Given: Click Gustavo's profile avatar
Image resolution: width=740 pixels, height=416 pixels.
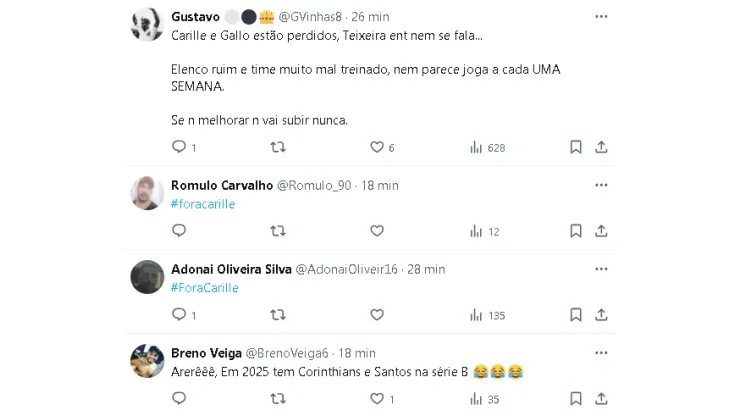Looking at the screenshot, I should tap(148, 25).
